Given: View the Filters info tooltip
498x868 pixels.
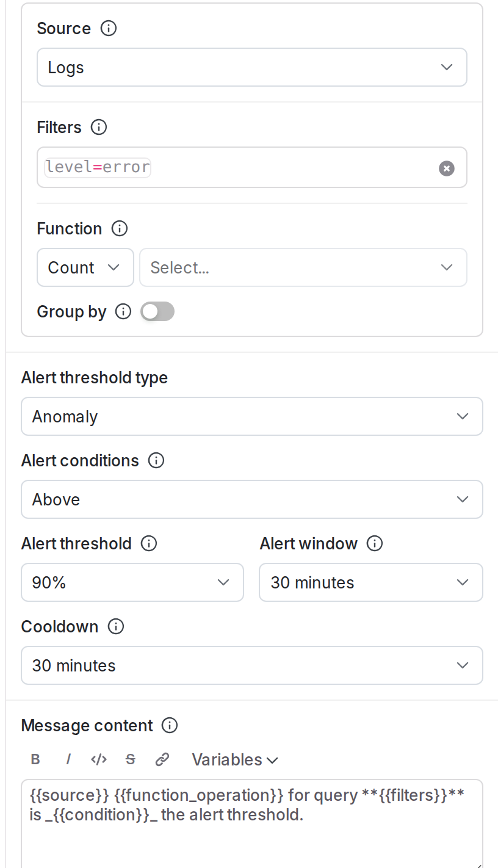Looking at the screenshot, I should [99, 128].
